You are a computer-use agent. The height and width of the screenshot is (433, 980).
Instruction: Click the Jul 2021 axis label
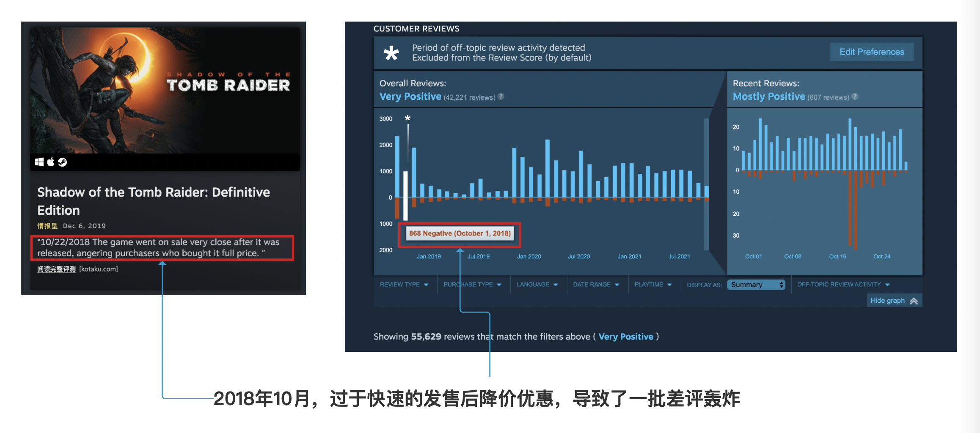point(679,257)
